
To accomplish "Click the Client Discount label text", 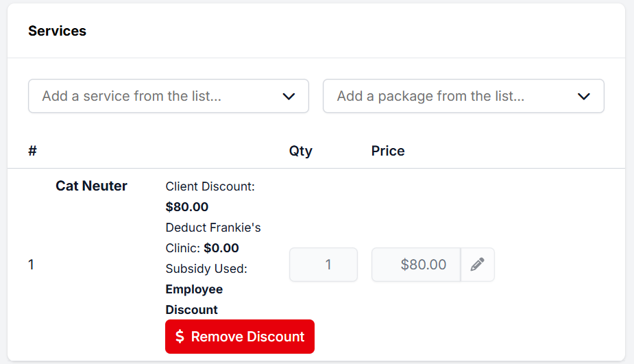I will click(x=210, y=186).
